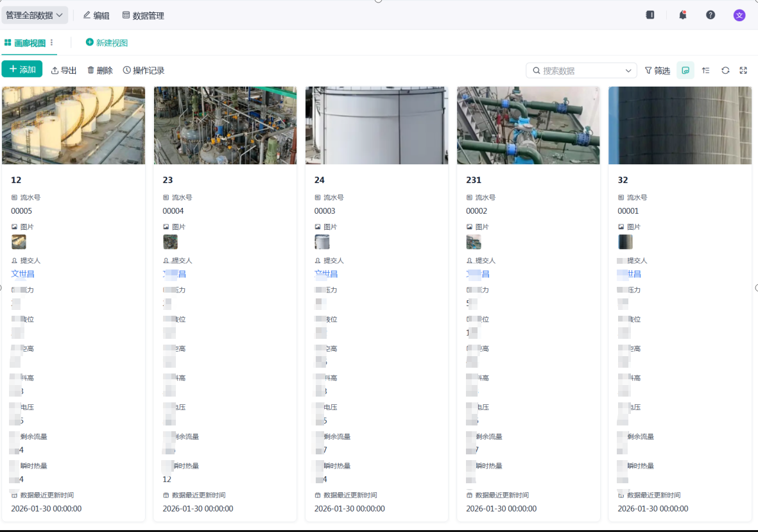Open the 画廊视图 three-dot options menu

[x=52, y=42]
